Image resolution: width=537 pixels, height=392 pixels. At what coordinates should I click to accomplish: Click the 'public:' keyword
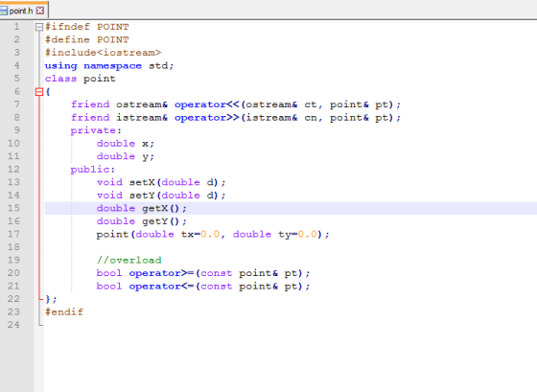coord(93,170)
